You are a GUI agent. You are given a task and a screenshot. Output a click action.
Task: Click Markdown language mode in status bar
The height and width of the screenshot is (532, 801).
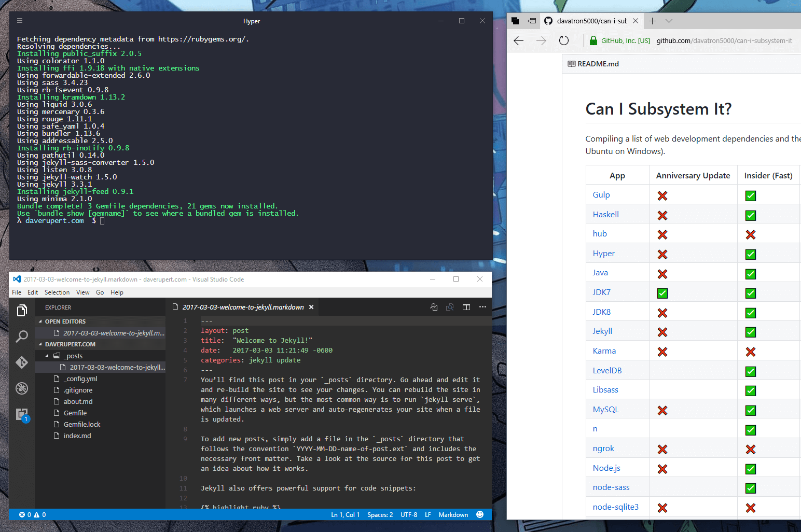pyautogui.click(x=453, y=514)
